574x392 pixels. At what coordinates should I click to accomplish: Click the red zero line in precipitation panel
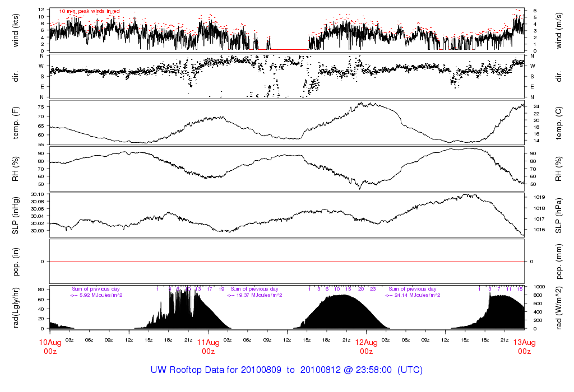(x=286, y=262)
